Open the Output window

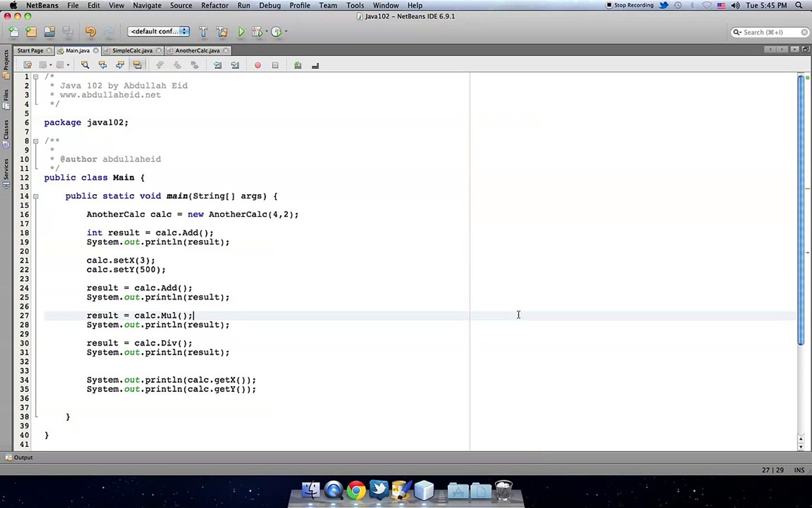[22, 457]
